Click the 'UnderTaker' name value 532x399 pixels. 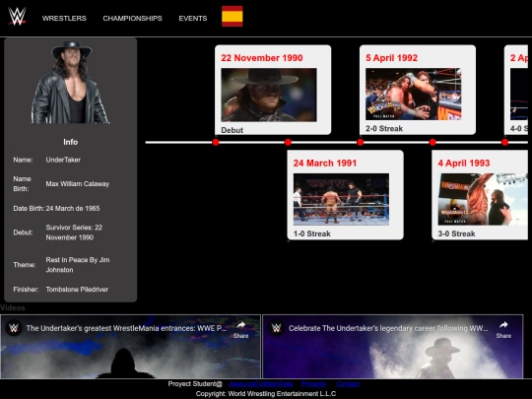pyautogui.click(x=63, y=160)
